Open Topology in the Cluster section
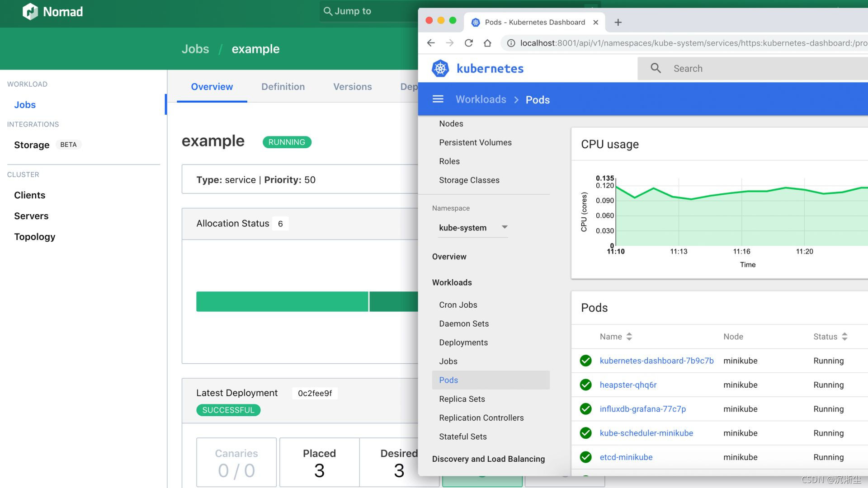 click(x=34, y=237)
